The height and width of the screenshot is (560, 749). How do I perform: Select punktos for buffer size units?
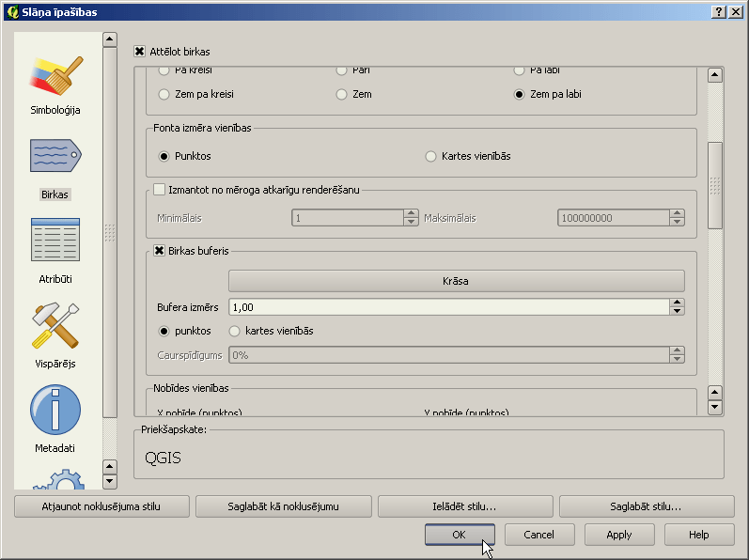[x=164, y=331]
